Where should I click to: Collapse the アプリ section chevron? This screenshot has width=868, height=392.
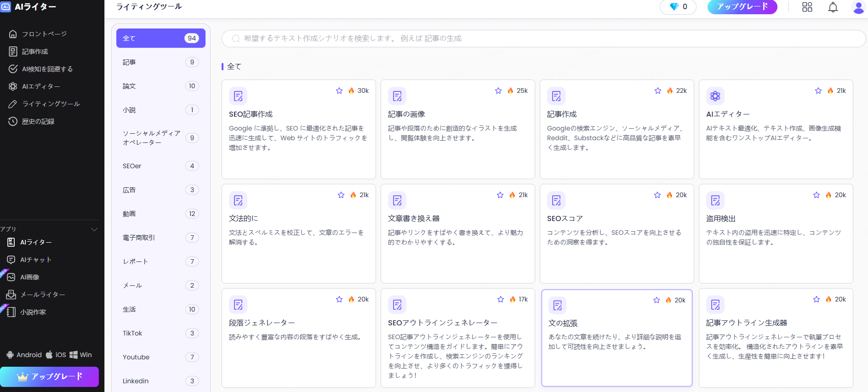coord(94,229)
